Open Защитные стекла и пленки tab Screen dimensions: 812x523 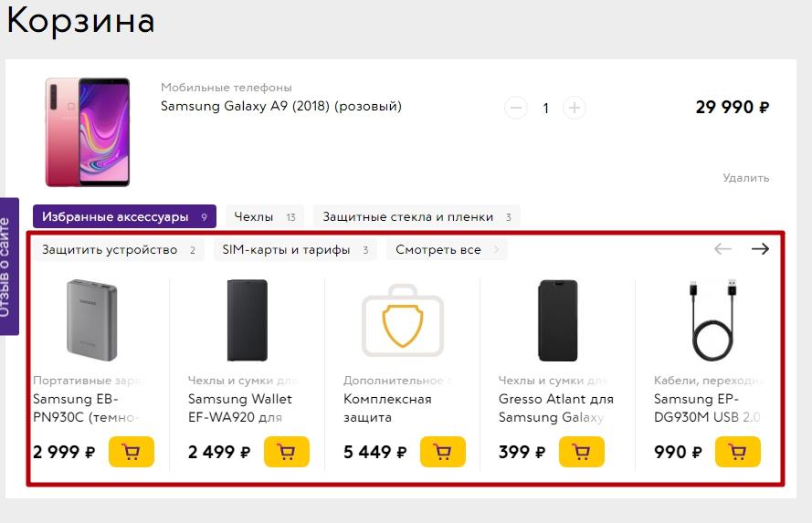point(417,216)
